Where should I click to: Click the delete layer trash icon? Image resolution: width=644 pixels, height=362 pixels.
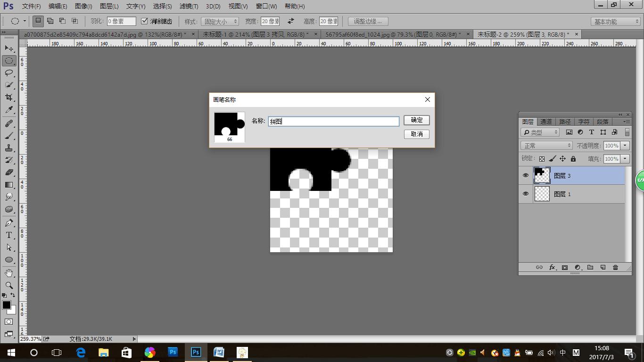(615, 268)
